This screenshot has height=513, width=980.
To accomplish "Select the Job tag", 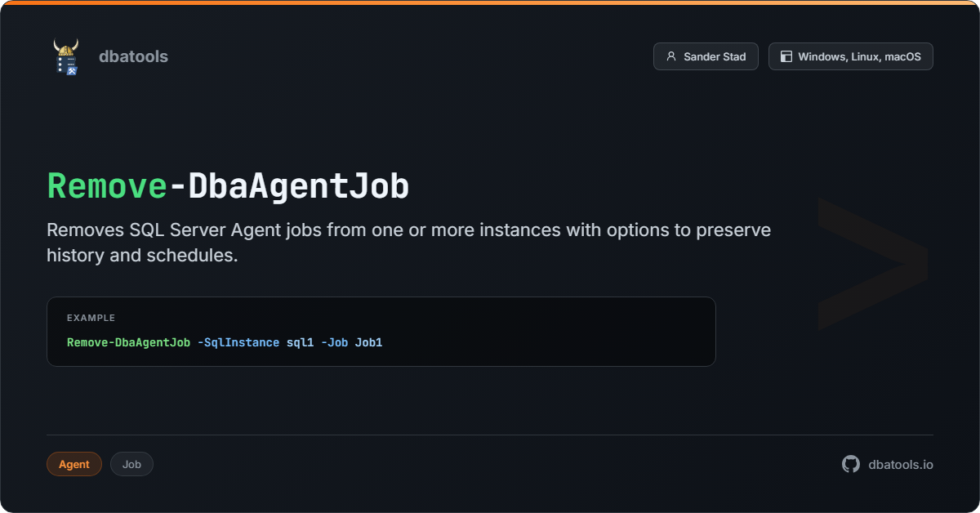I will (131, 464).
